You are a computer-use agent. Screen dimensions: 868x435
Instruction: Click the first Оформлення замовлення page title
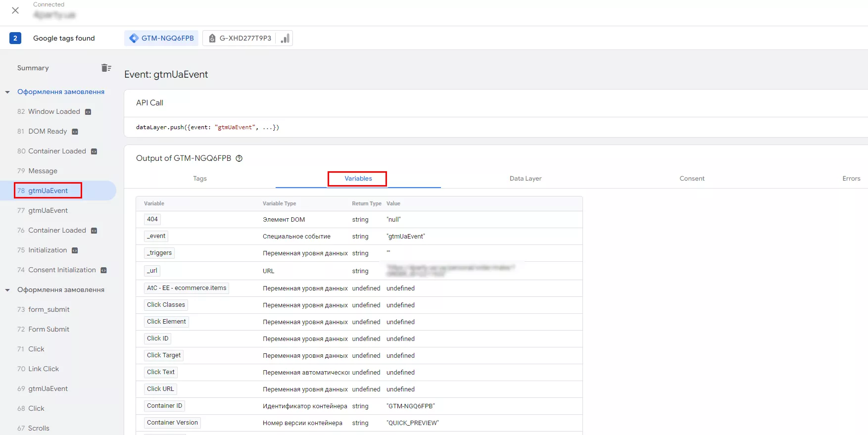tap(61, 92)
